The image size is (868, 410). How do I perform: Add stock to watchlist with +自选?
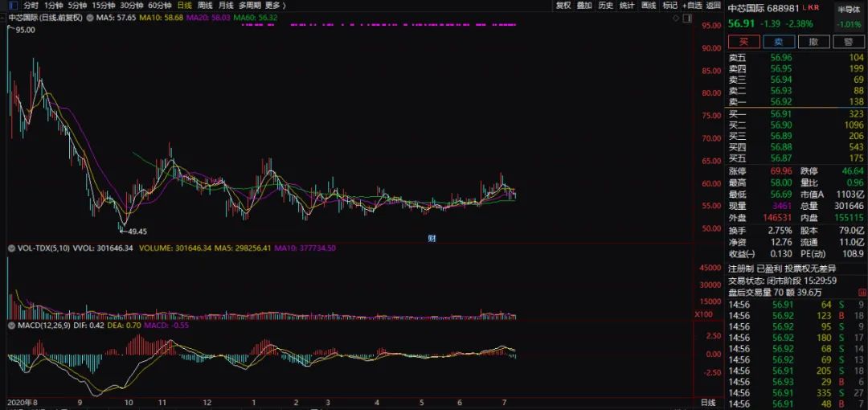click(x=691, y=5)
